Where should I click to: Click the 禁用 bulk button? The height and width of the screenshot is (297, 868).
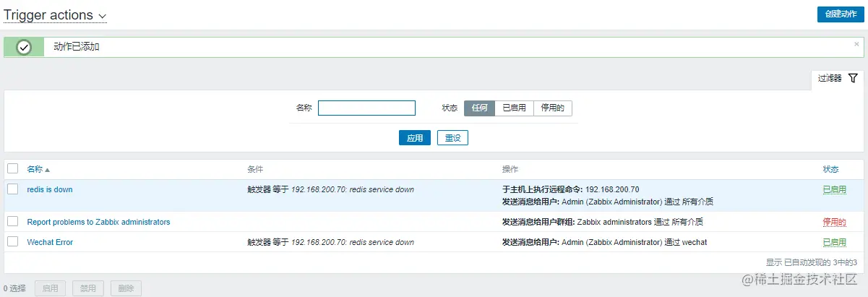tap(88, 288)
